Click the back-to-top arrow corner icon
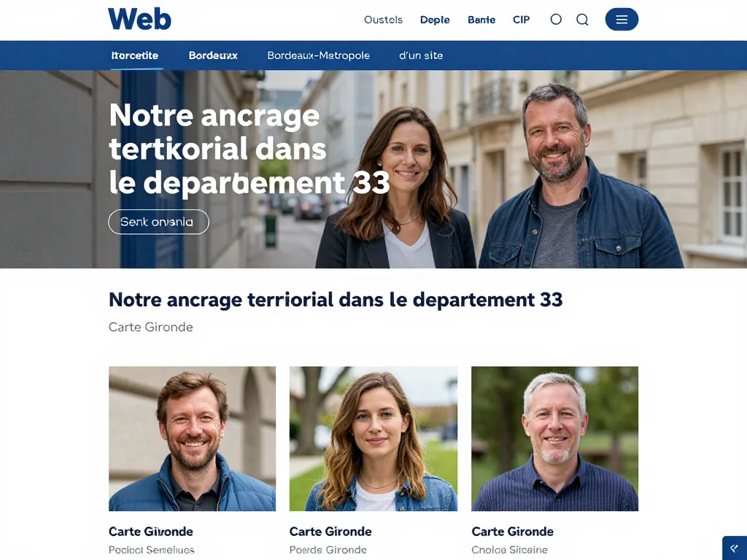The height and width of the screenshot is (560, 747). coord(735,548)
